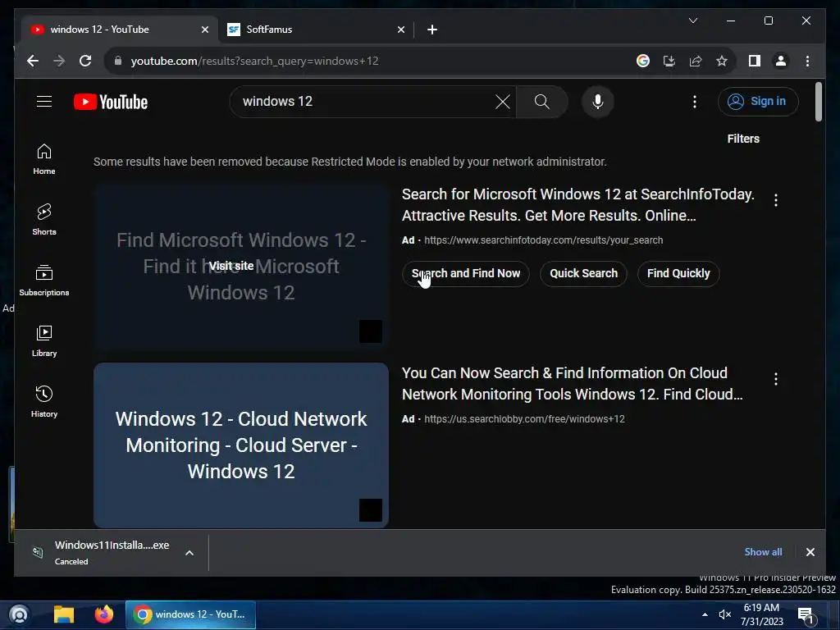Open the Start button on the taskbar
The height and width of the screenshot is (630, 840).
click(x=20, y=614)
